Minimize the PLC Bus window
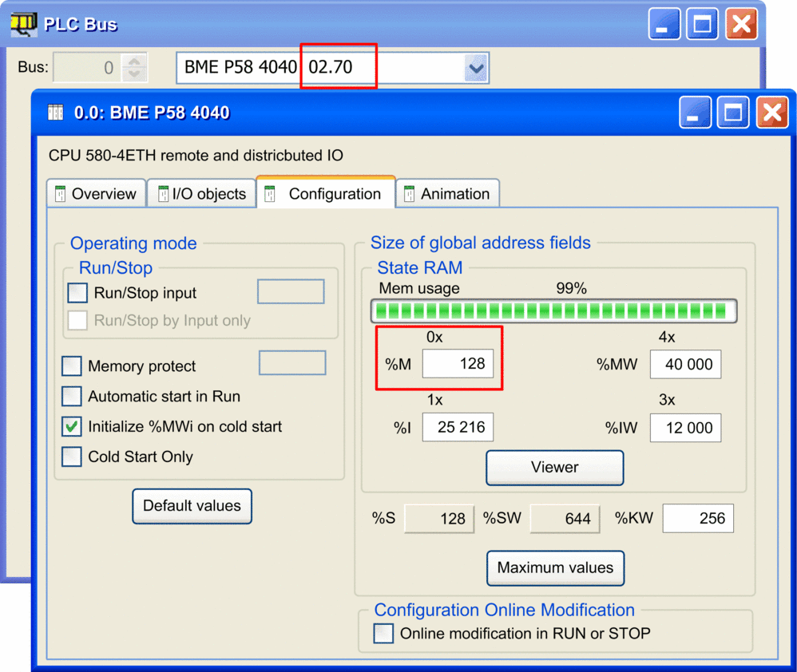 [x=664, y=25]
